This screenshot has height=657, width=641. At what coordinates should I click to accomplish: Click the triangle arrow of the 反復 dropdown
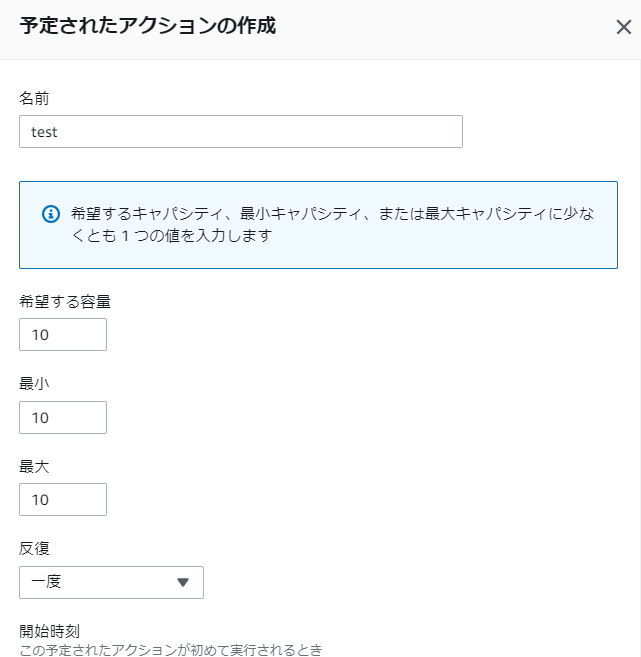(x=183, y=582)
